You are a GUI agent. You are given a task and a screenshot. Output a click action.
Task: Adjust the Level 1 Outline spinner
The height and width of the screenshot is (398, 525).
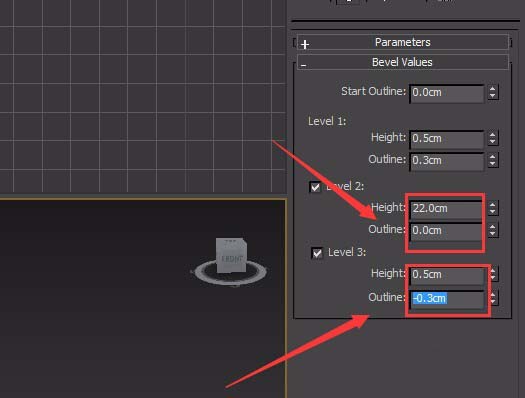[x=493, y=160]
